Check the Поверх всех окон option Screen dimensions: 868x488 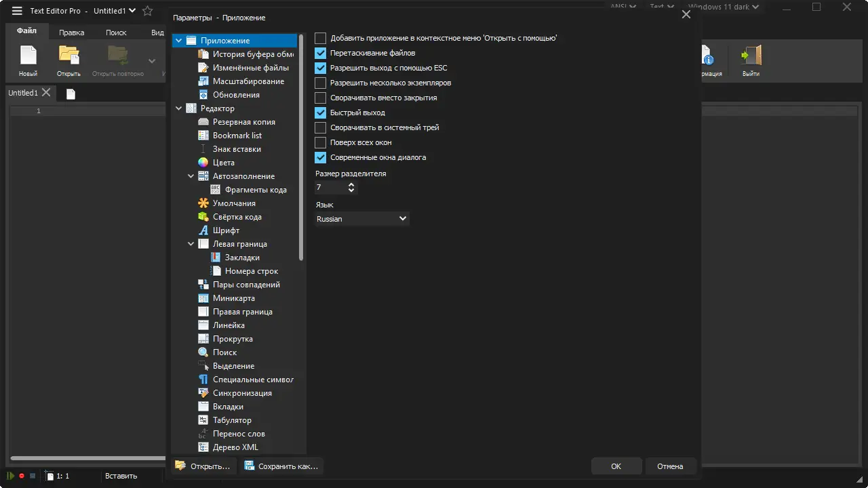point(319,142)
